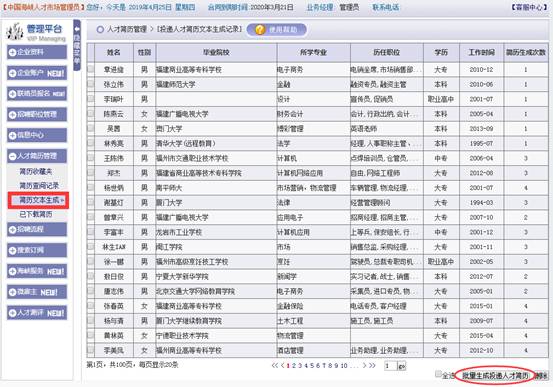Screen dimensions: 553x387
Task: Select checkbox of the 闽江学院 row
Action: (x=91, y=247)
